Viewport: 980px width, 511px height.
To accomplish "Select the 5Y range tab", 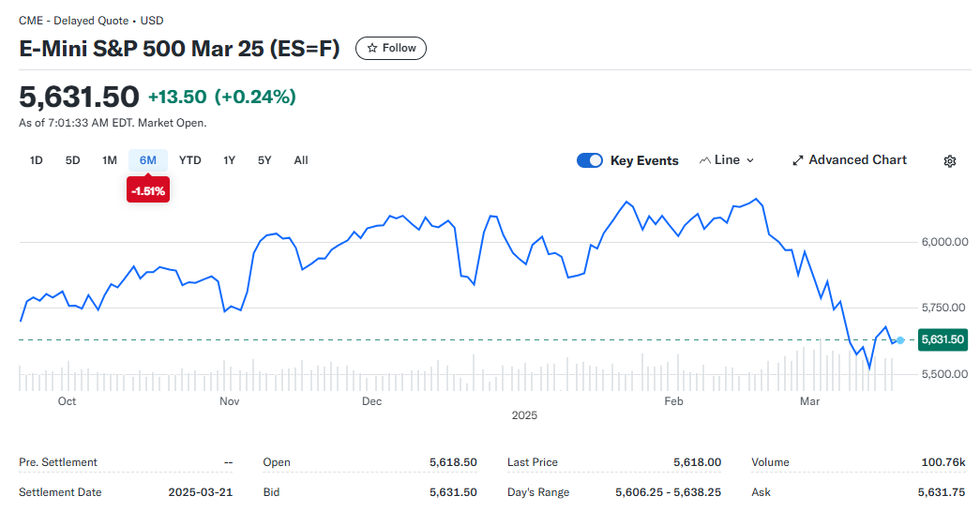I will [x=264, y=160].
